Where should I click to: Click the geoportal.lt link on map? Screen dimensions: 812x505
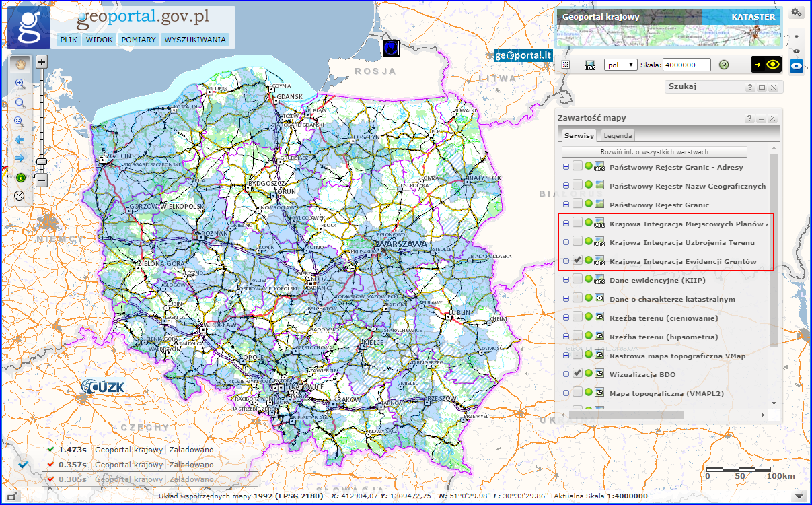click(523, 56)
